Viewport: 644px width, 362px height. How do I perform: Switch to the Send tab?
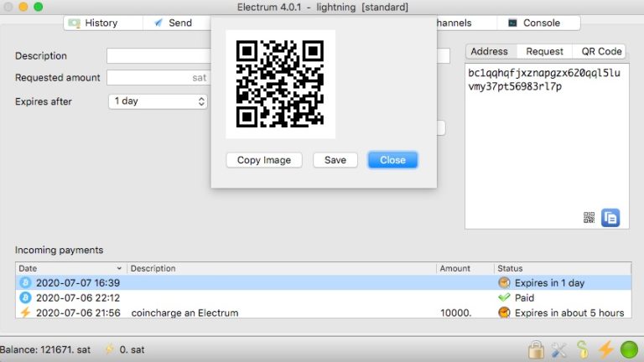(177, 23)
